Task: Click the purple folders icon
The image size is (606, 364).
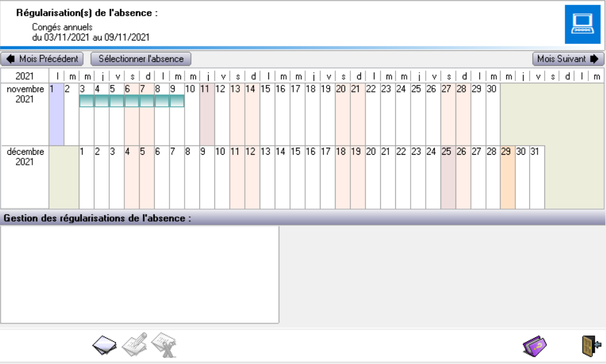Action: 534,346
